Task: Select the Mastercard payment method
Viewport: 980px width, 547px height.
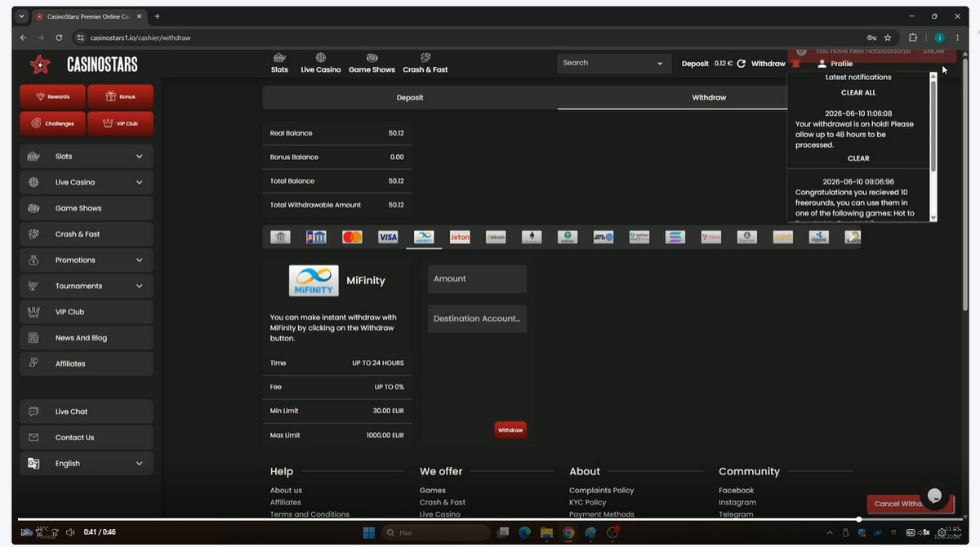Action: [352, 237]
